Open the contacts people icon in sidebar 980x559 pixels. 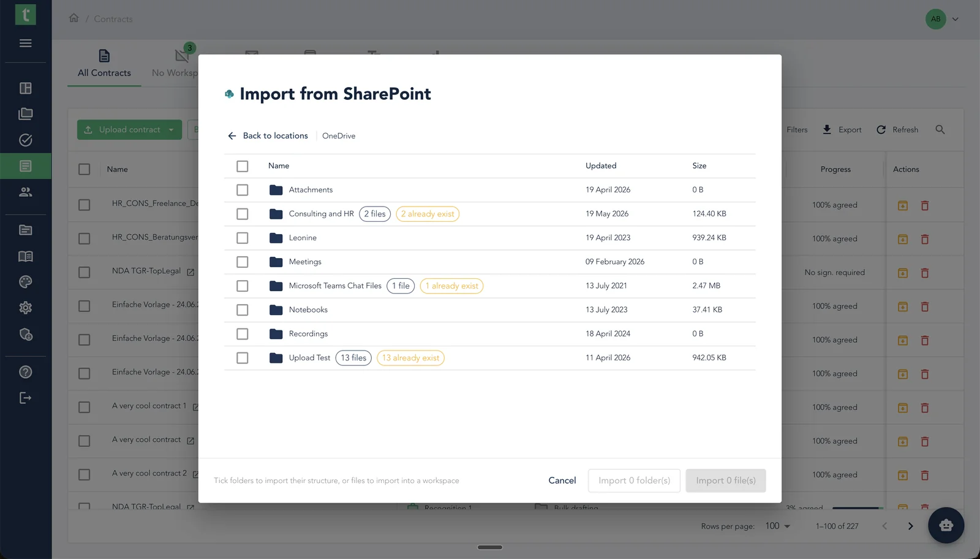25,192
